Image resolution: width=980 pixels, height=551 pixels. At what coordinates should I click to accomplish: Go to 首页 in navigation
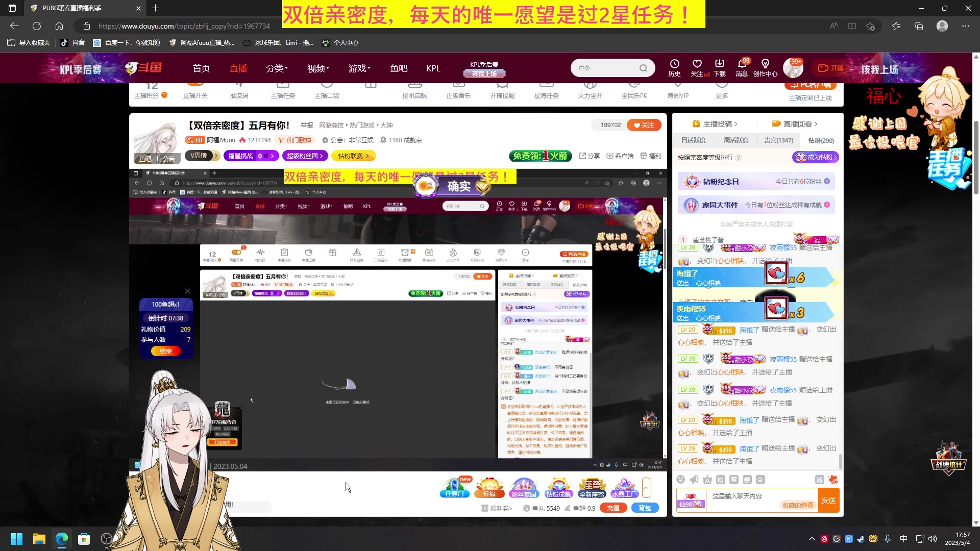pos(201,68)
